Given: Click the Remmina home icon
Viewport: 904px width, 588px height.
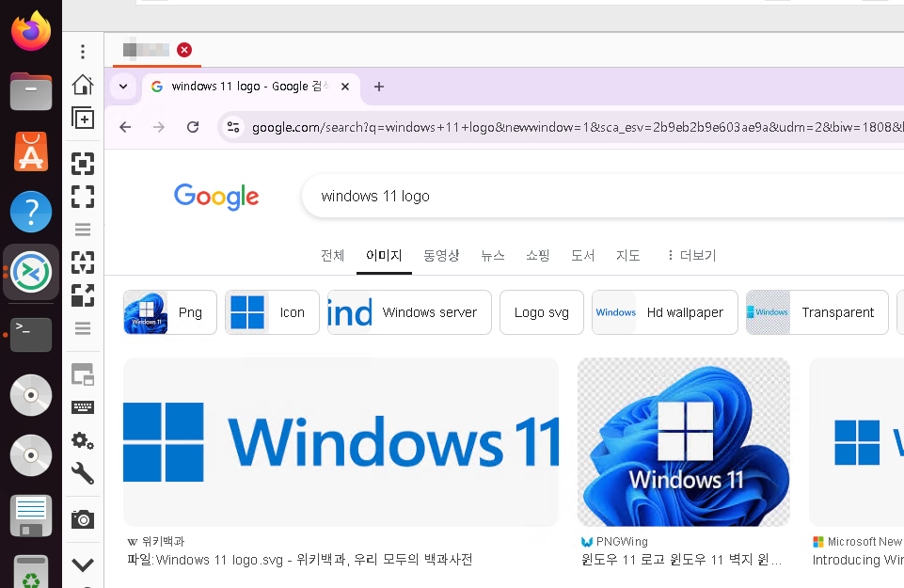Looking at the screenshot, I should [x=83, y=85].
